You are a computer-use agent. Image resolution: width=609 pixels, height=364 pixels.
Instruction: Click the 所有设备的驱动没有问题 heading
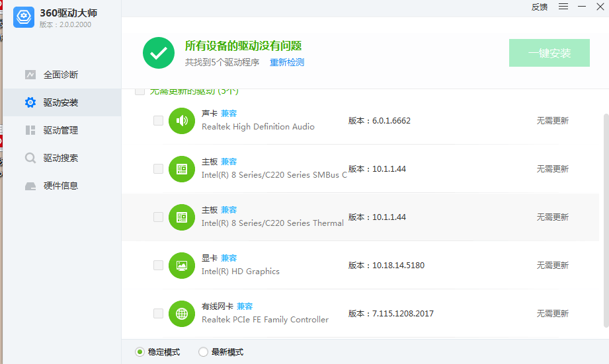click(243, 46)
